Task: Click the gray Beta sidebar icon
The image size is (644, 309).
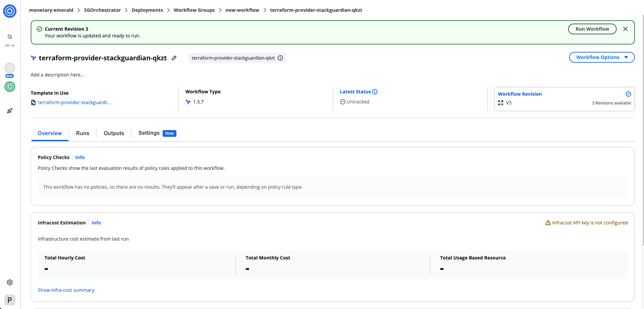Action: [10, 68]
